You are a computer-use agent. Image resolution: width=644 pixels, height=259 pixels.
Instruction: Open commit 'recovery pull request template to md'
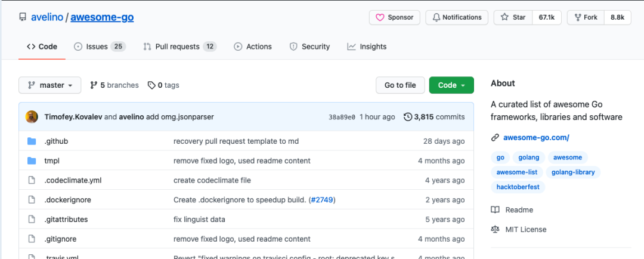[236, 141]
